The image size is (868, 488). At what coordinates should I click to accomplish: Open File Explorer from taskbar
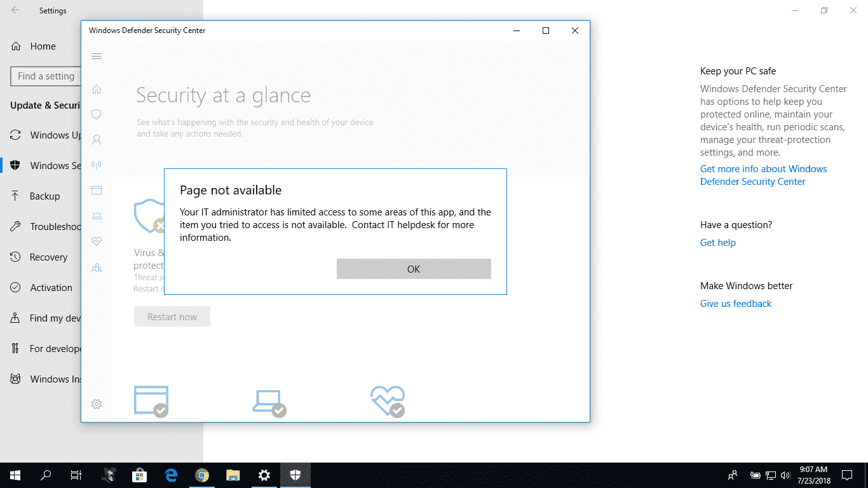pos(233,475)
